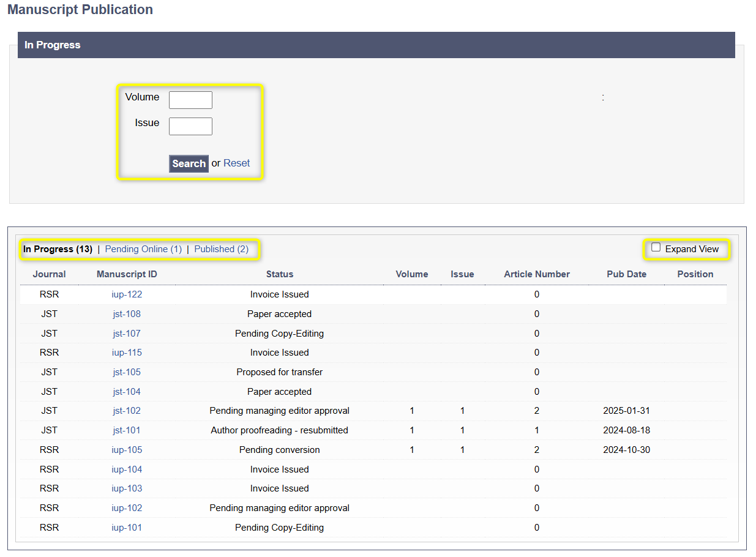Image resolution: width=756 pixels, height=557 pixels.
Task: Open manuscript jst-107
Action: click(127, 334)
